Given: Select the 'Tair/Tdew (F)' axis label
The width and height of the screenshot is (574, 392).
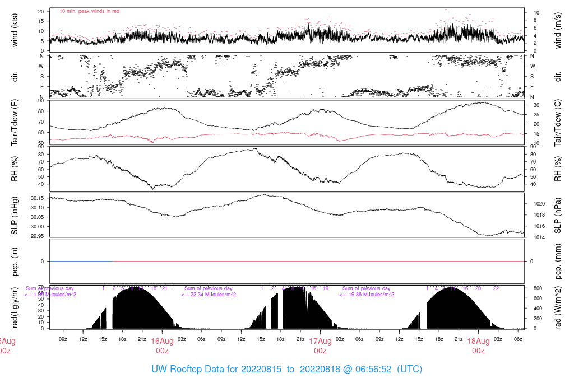Looking at the screenshot, I should pyautogui.click(x=15, y=123).
